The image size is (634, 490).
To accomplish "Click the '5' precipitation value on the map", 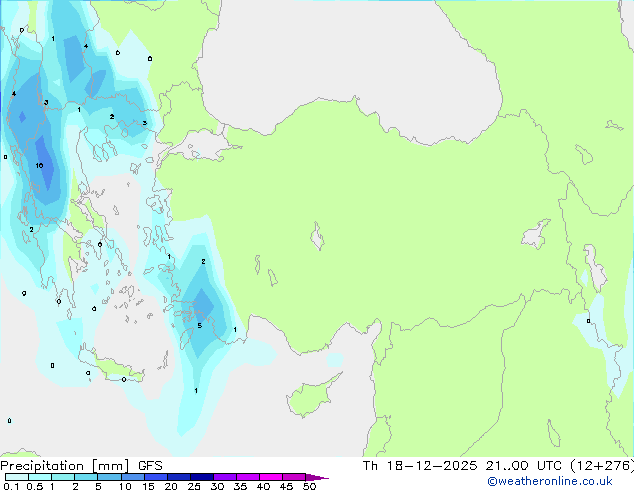I will coord(199,325).
